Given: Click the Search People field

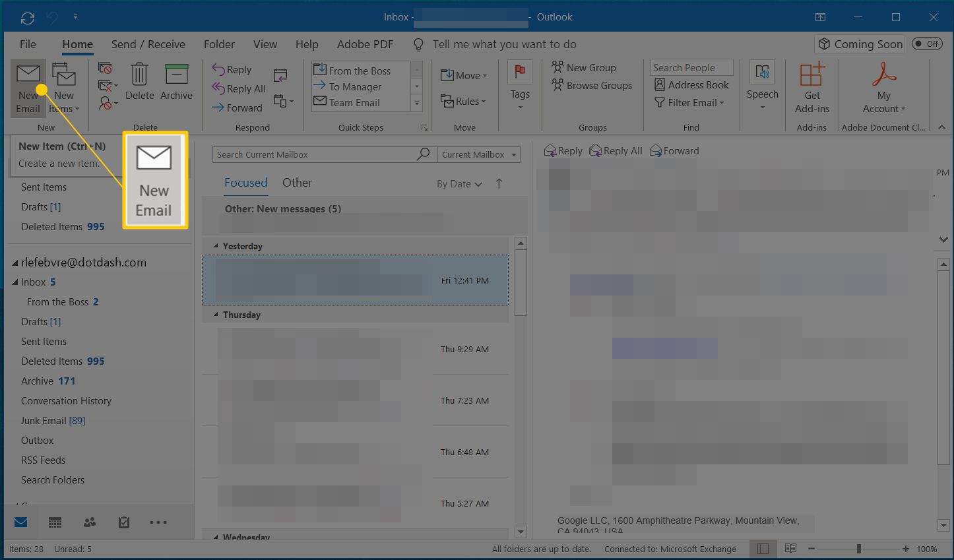Looking at the screenshot, I should point(691,67).
